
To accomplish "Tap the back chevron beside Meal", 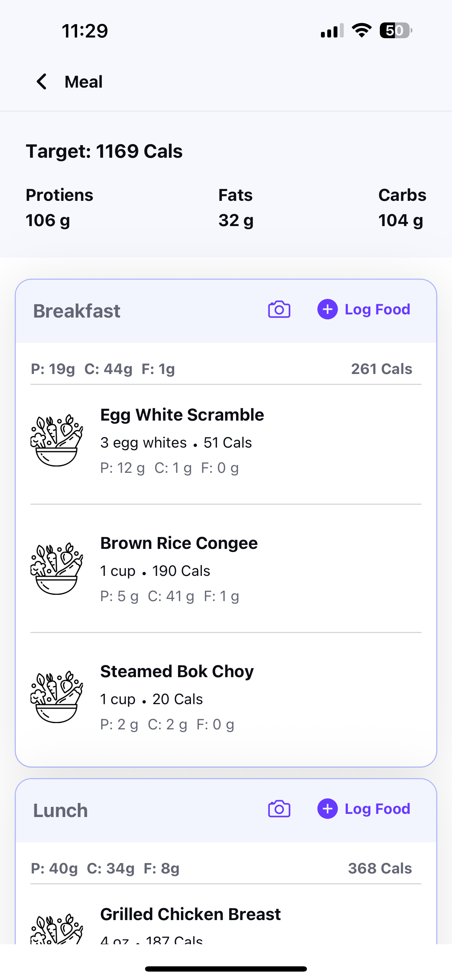I will (41, 81).
